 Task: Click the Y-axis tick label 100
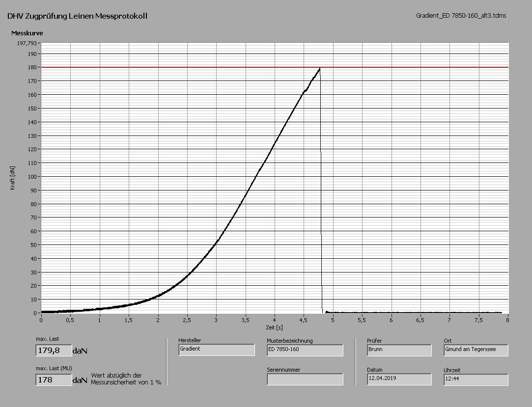32,177
